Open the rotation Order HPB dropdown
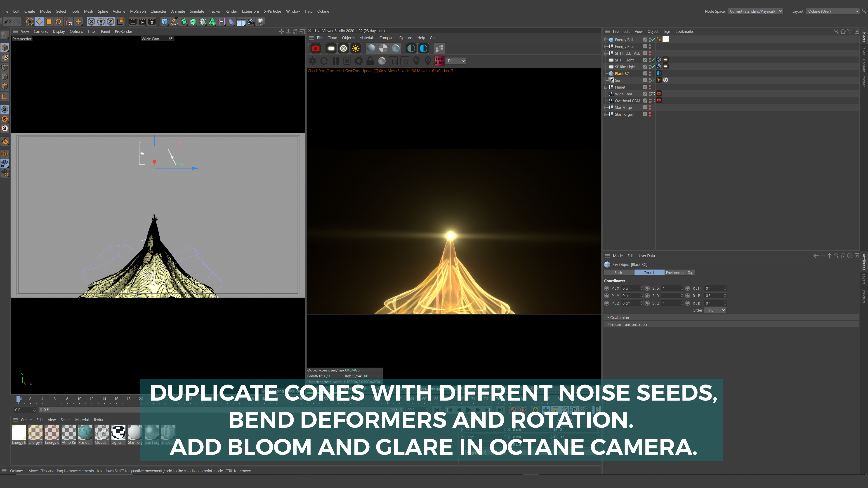The width and height of the screenshot is (868, 488). 715,310
